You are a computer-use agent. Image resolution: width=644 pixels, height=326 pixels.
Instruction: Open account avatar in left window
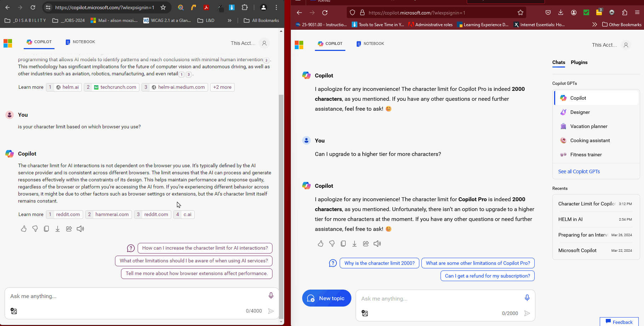tap(264, 43)
